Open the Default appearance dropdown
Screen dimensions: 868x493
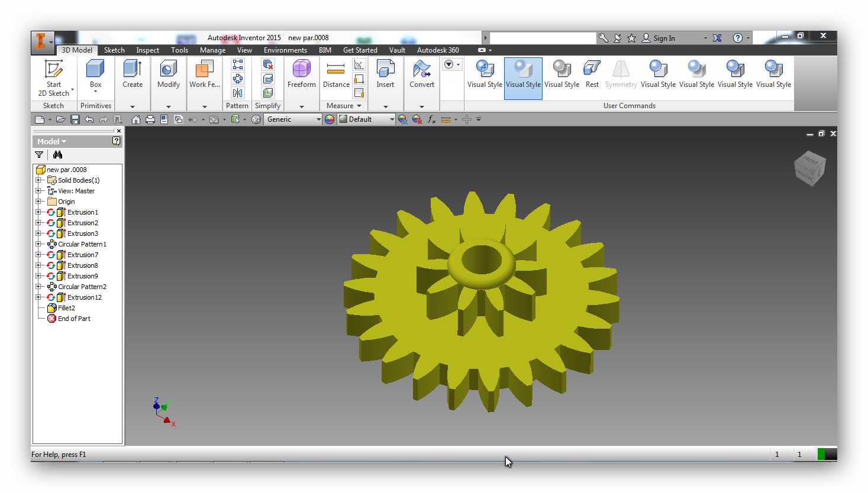[x=366, y=119]
